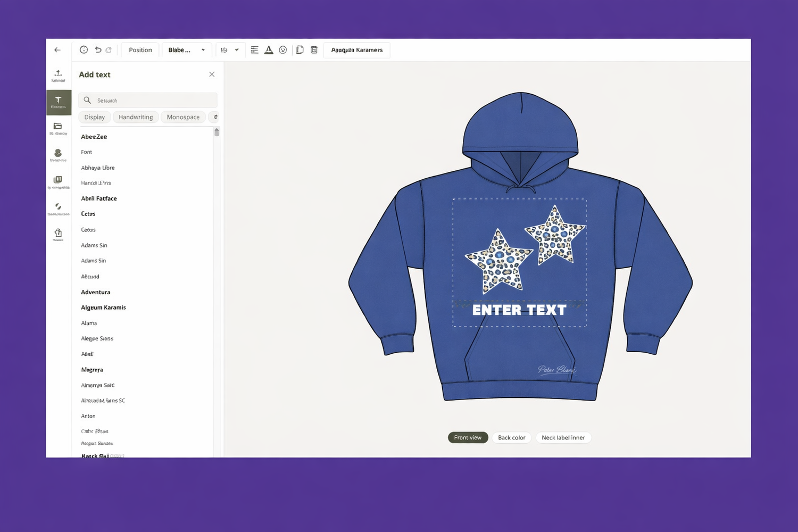
Task: Switch to the Neck label inner view
Action: [563, 438]
